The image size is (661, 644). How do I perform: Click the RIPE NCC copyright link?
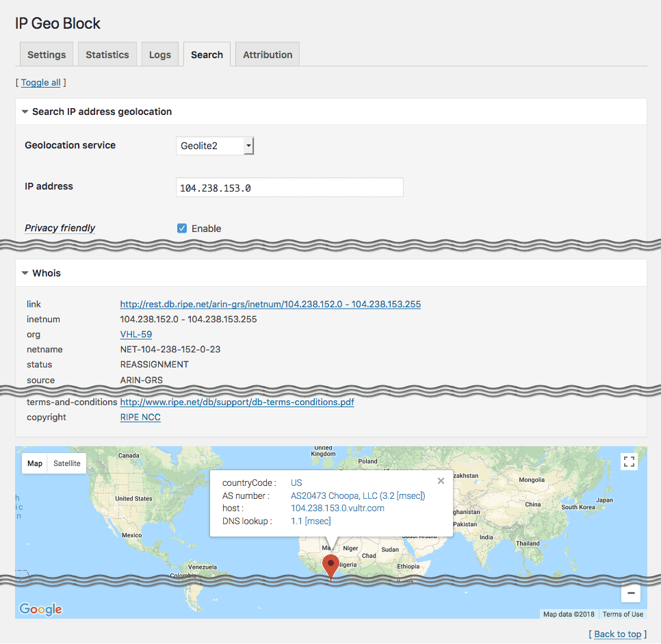[140, 417]
